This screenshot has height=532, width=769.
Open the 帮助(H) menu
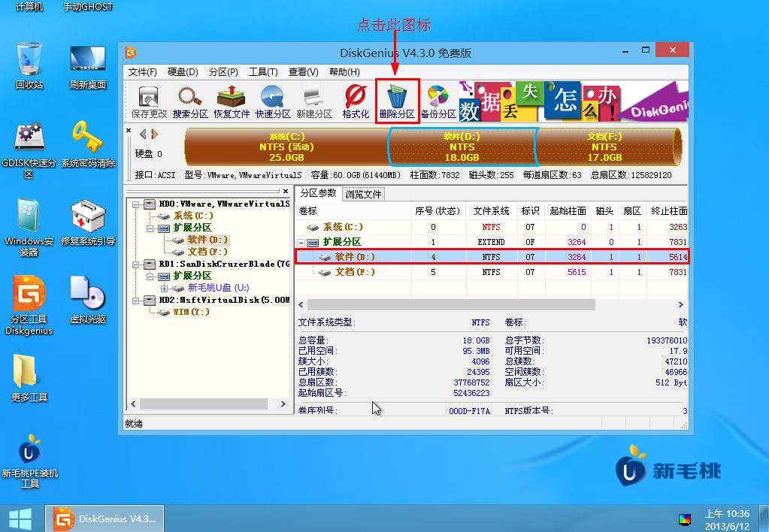tap(344, 72)
